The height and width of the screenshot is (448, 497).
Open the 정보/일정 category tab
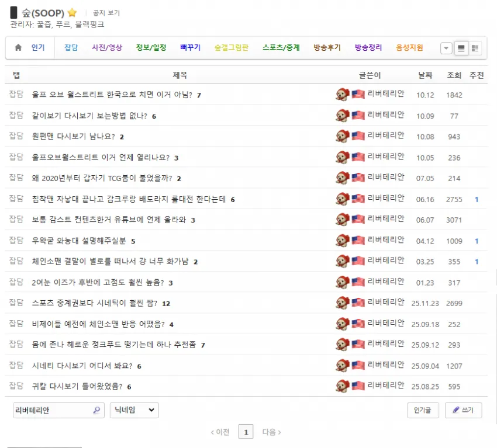(151, 47)
